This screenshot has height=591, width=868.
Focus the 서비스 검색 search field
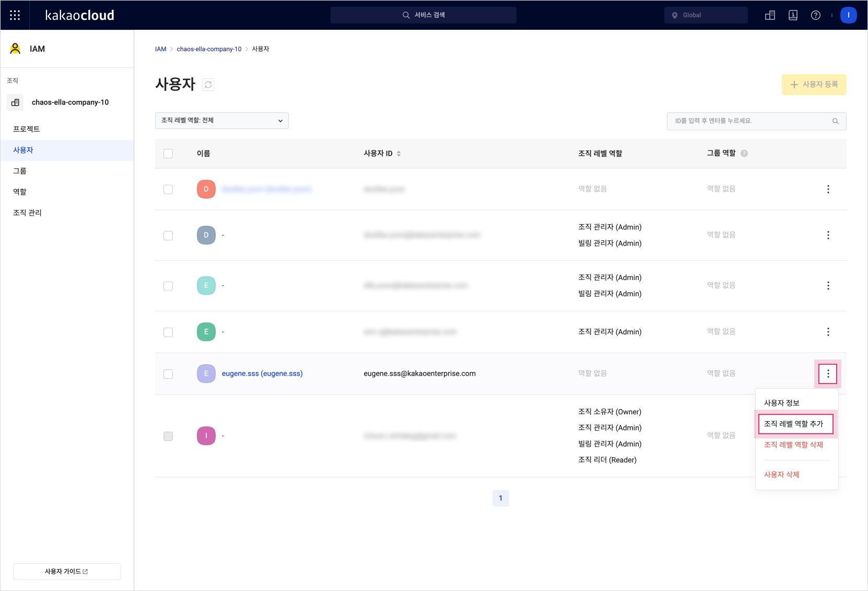424,15
